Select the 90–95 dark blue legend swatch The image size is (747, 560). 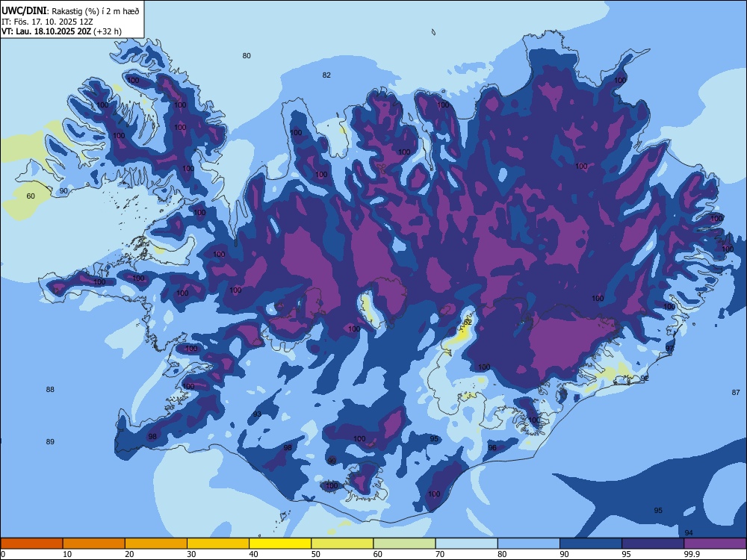pos(591,544)
